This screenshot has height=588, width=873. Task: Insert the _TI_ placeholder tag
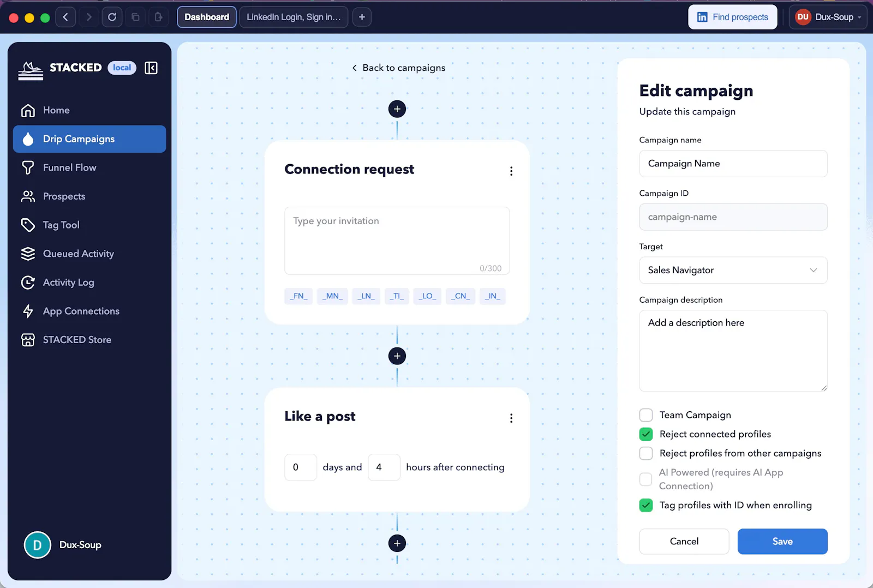tap(397, 296)
